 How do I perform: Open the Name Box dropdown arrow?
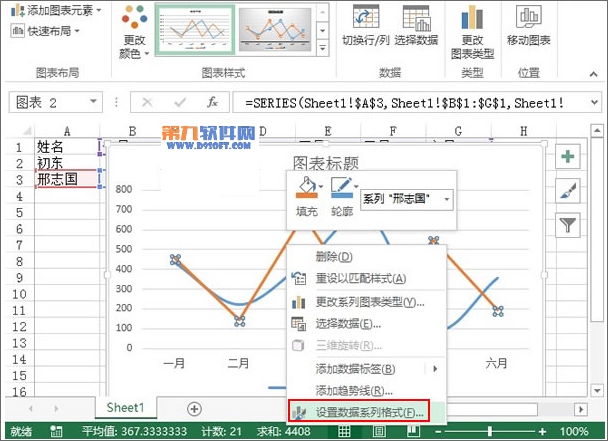pyautogui.click(x=93, y=102)
